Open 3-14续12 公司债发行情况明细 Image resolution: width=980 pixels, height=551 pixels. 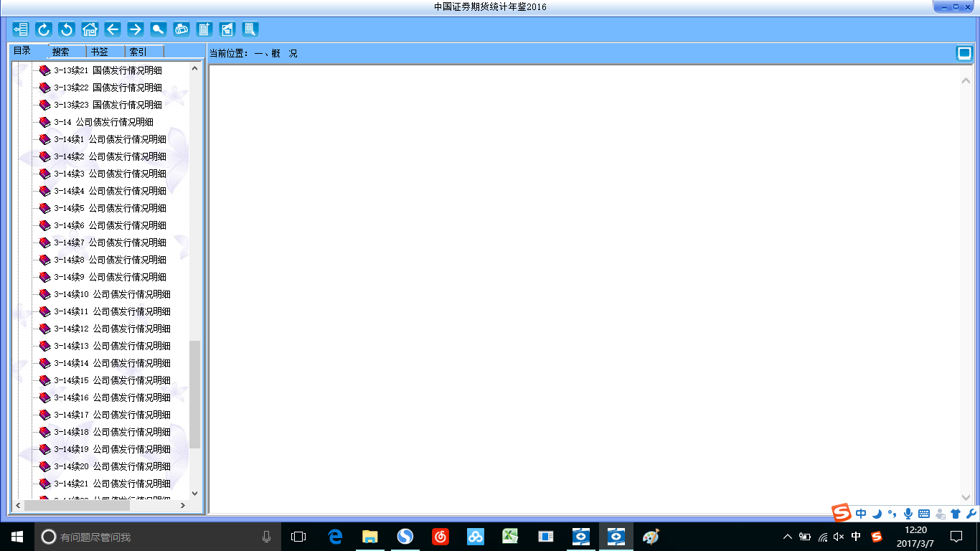[x=112, y=329]
